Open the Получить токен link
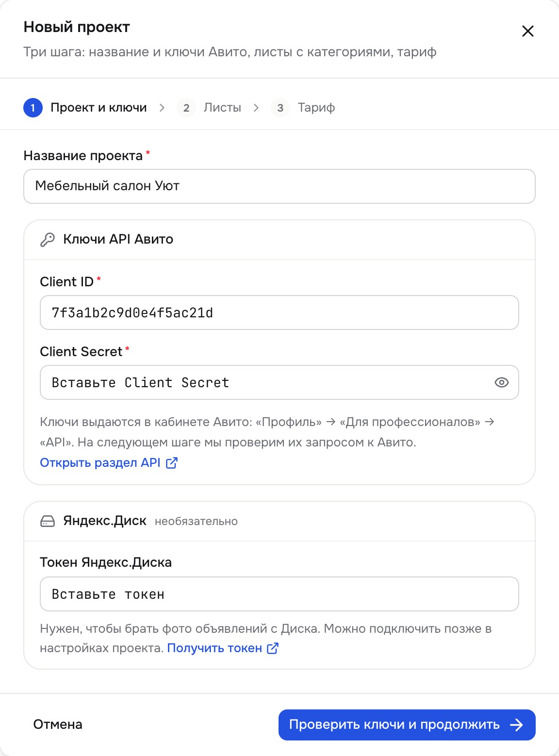The width and height of the screenshot is (559, 756). click(223, 648)
